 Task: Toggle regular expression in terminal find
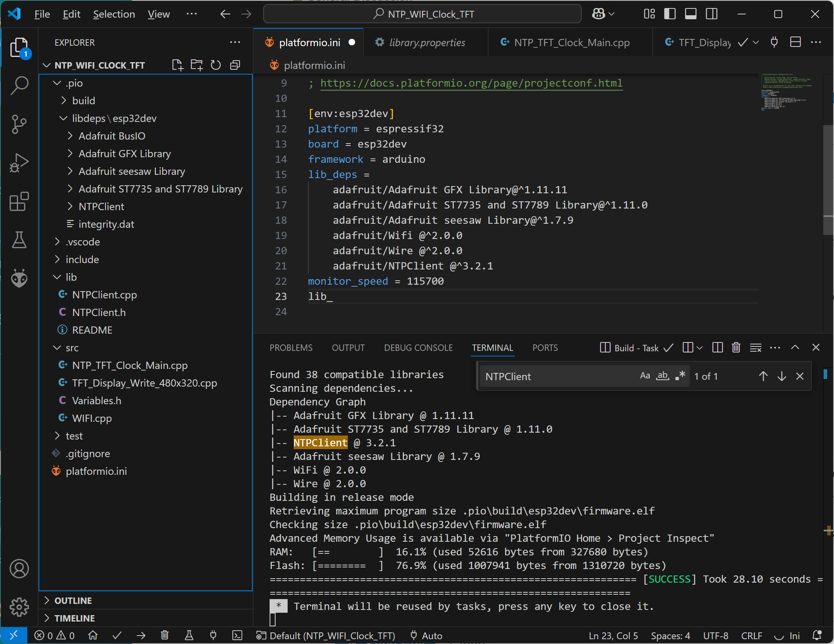pos(680,376)
